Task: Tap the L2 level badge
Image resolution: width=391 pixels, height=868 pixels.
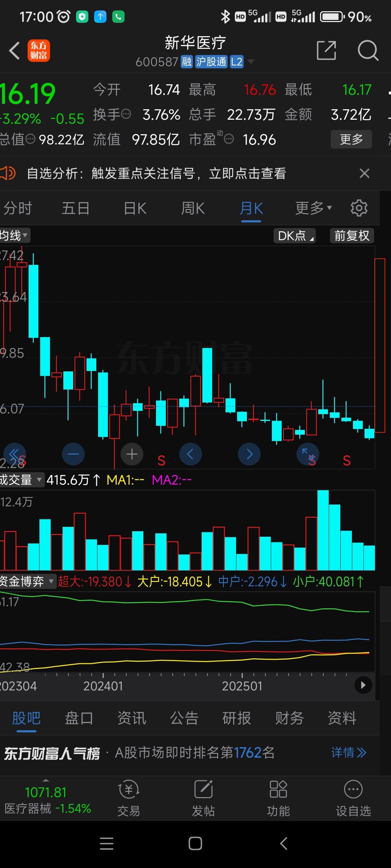Action: click(x=237, y=62)
